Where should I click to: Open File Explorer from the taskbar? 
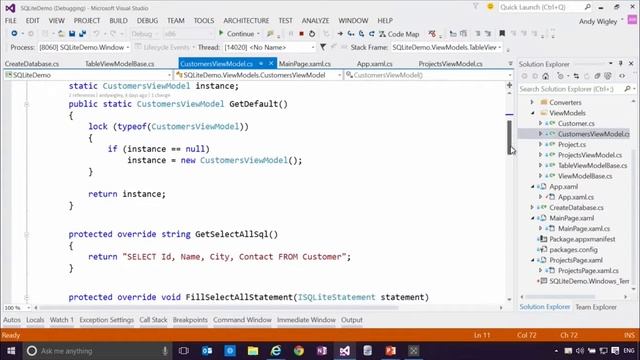[x=253, y=351]
